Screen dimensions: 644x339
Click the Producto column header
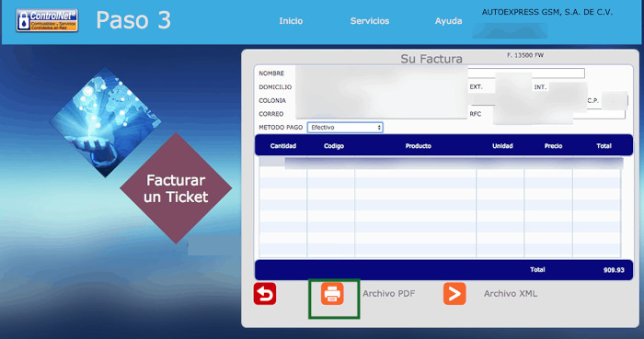[x=418, y=146]
